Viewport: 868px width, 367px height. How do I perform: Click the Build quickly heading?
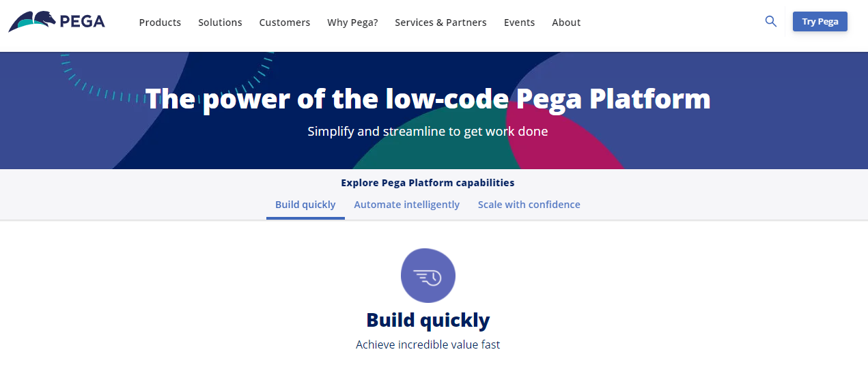(x=428, y=320)
